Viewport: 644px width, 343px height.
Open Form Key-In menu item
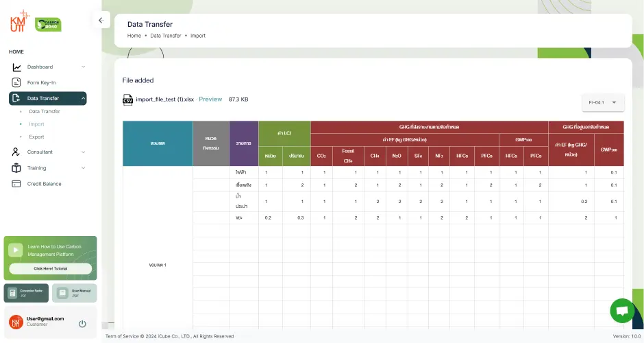pyautogui.click(x=48, y=83)
